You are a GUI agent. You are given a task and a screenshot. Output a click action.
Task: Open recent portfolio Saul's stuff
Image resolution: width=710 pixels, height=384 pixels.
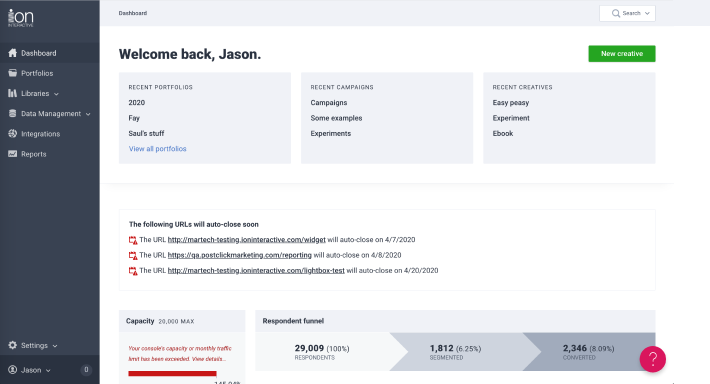[146, 133]
